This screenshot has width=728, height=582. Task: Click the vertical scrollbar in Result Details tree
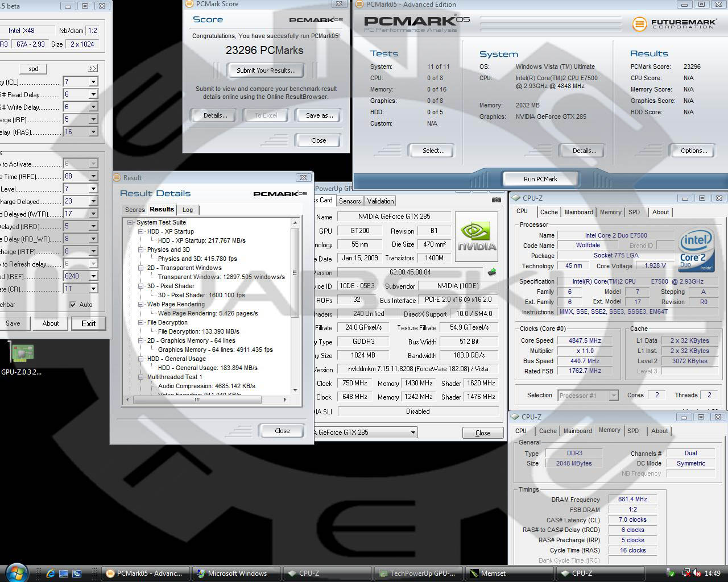(x=295, y=273)
